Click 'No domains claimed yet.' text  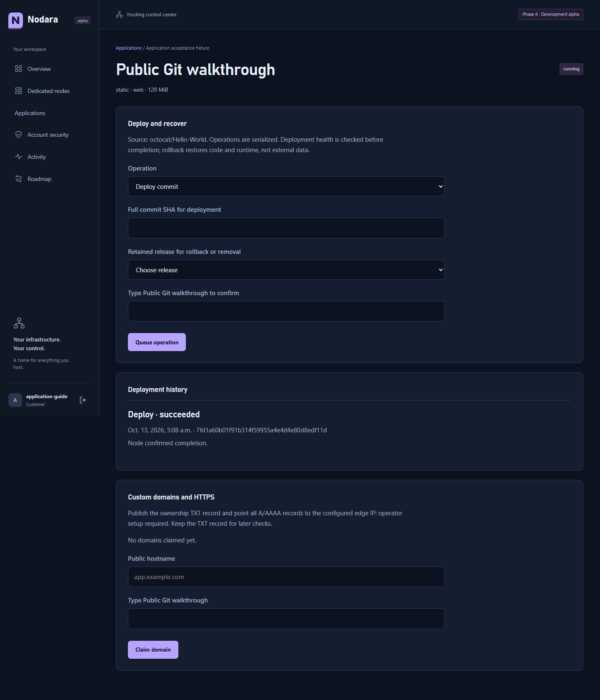(x=162, y=540)
